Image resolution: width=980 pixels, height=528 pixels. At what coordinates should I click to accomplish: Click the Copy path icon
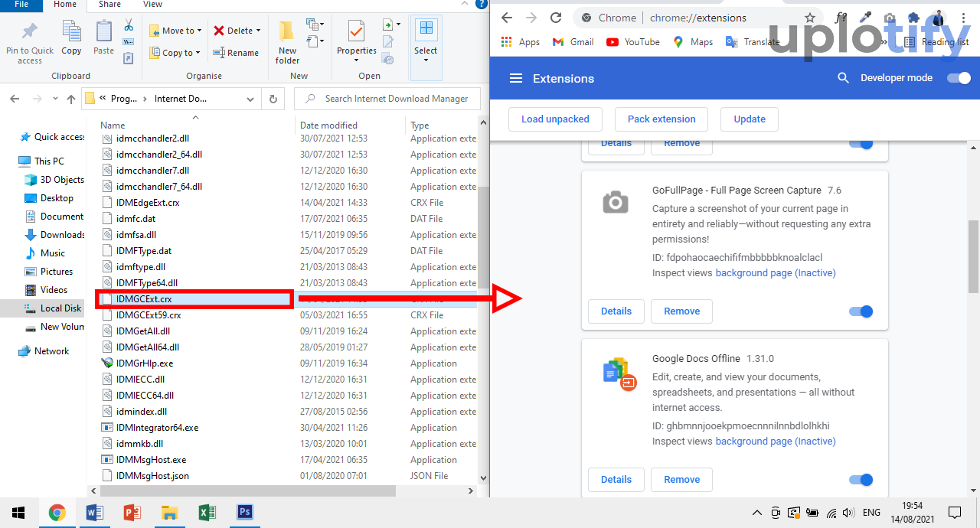(x=129, y=41)
